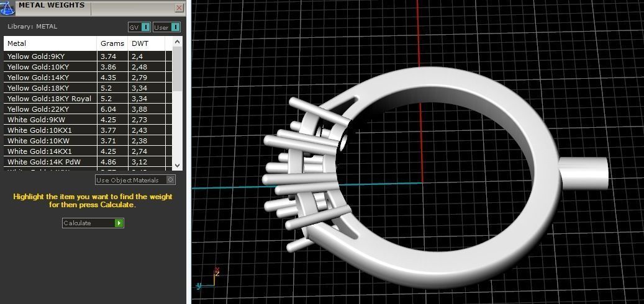Select the Yellow Gold:22KY row

pos(88,109)
